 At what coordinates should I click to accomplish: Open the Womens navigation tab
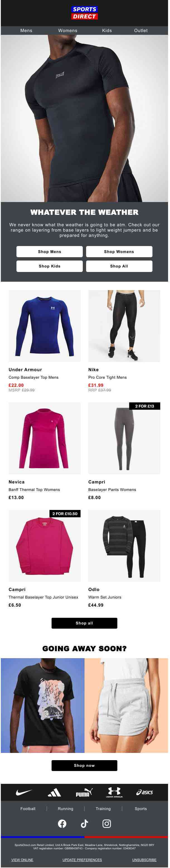click(68, 30)
